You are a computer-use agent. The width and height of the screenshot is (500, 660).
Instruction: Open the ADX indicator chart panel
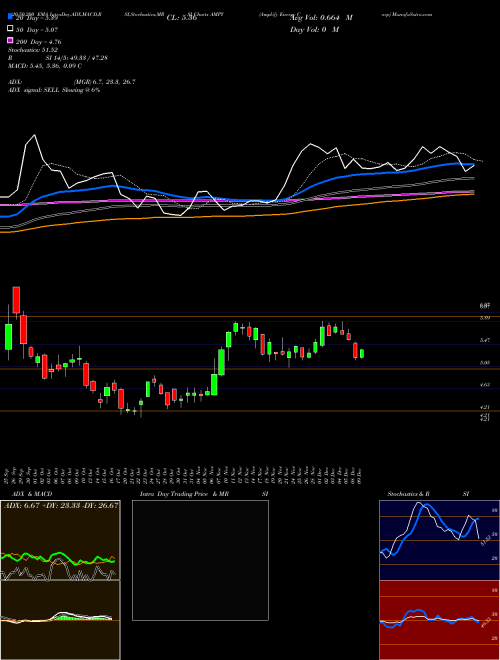(60, 540)
